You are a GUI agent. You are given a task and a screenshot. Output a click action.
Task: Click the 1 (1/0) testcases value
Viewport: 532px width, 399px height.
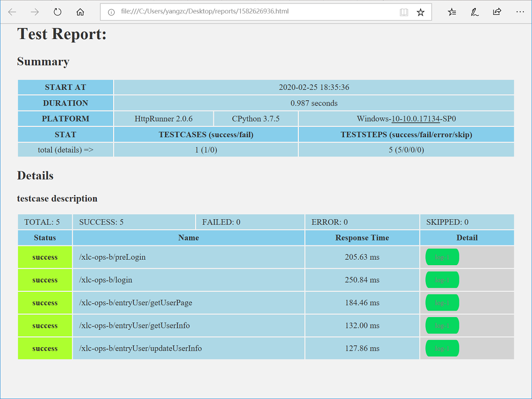click(x=206, y=150)
